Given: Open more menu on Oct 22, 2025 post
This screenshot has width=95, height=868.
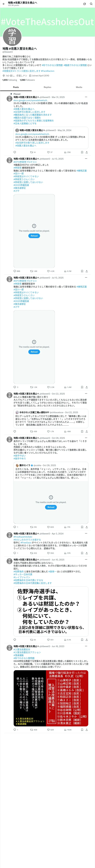Looking at the screenshot, I should (x=86, y=393).
